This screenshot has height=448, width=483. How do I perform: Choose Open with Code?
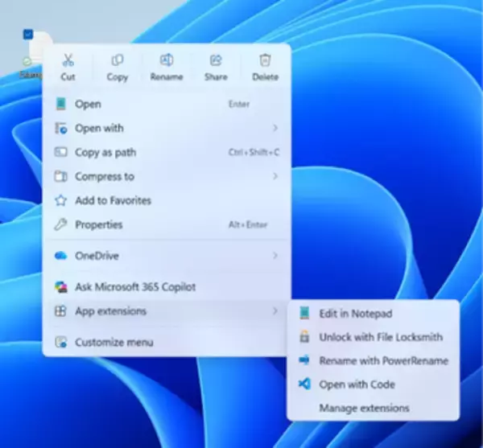374,384
